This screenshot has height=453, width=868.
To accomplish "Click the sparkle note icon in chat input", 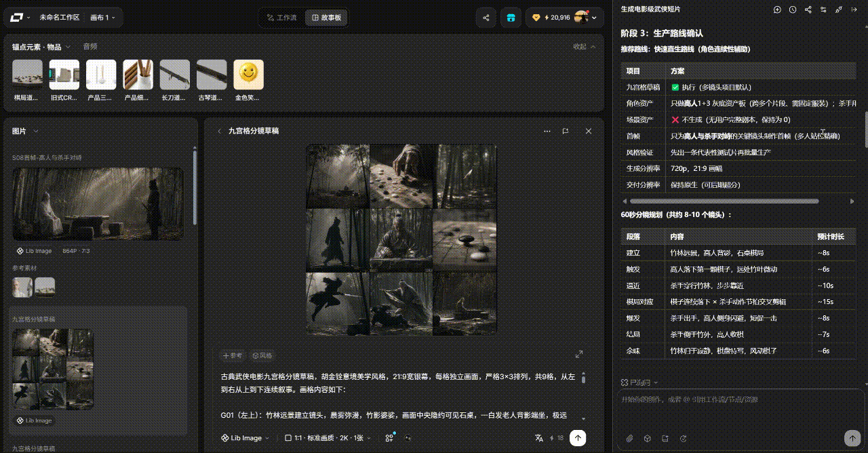I will (x=665, y=438).
